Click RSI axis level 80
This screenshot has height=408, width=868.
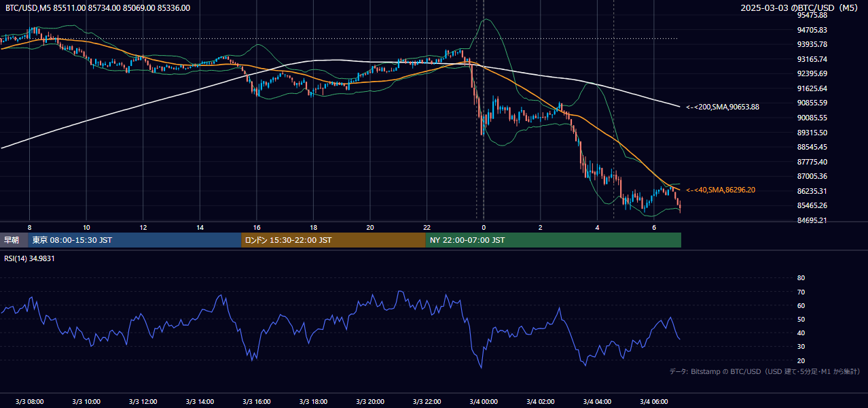[801, 278]
